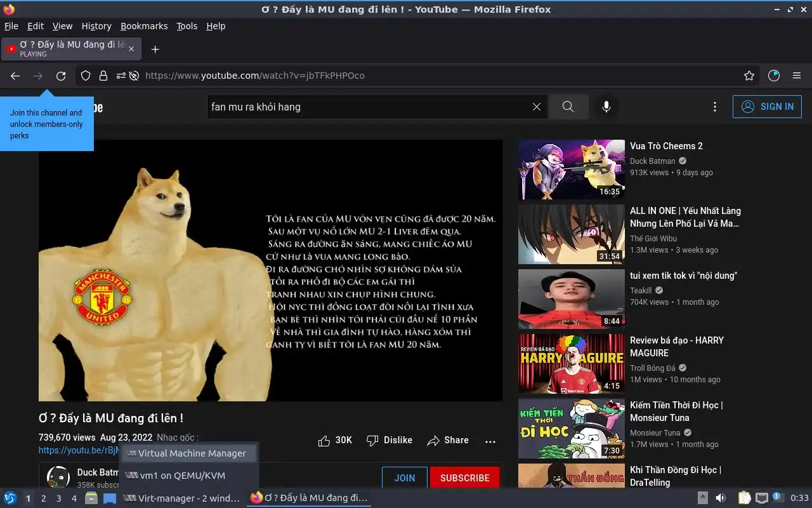Open the Duck Batman channel avatar

[58, 478]
